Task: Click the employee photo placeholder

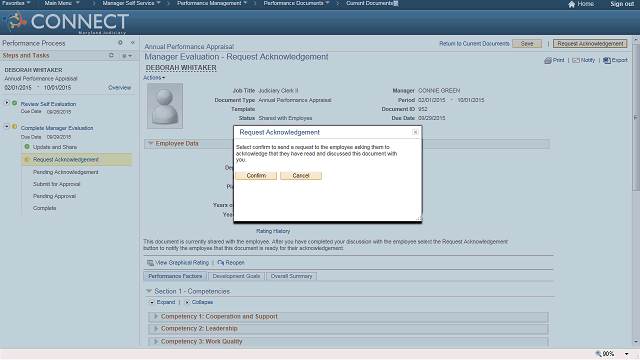Action: tap(165, 106)
